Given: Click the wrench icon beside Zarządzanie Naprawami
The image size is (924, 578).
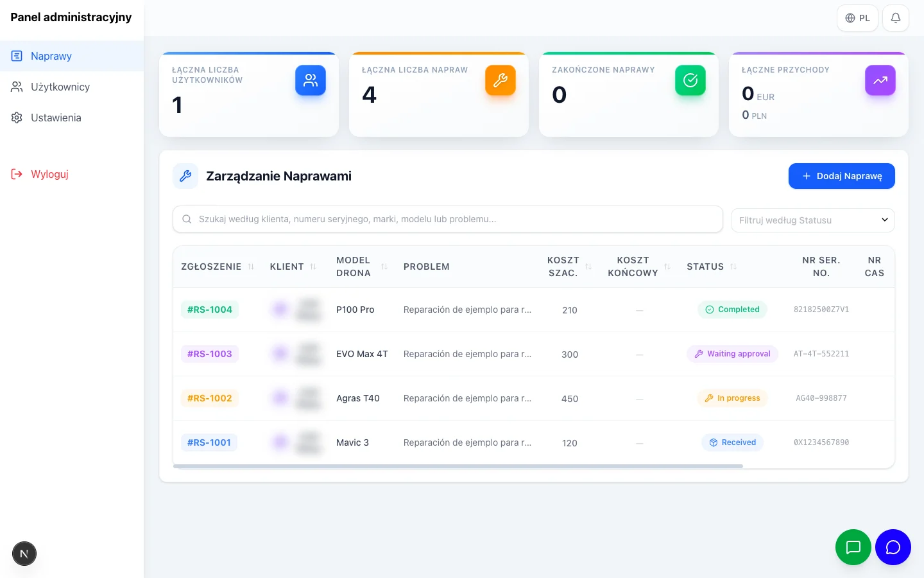Looking at the screenshot, I should click(x=185, y=176).
